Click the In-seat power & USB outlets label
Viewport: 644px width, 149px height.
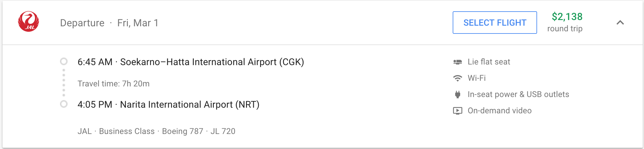click(x=518, y=95)
